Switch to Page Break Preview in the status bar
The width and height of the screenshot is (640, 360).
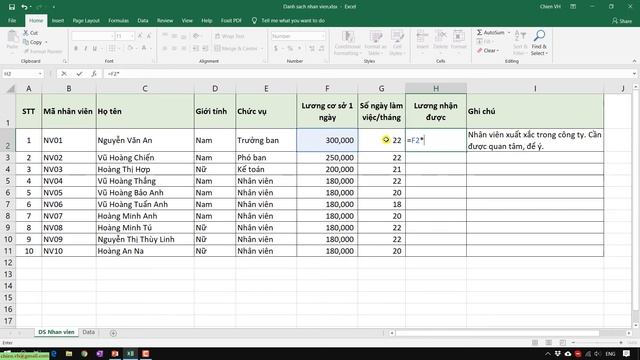(x=562, y=343)
